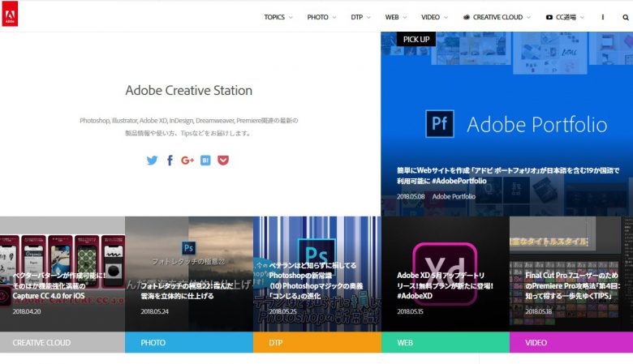Click the 2018.05.24 date text
Screen dimensions: 633x364
pos(155,311)
